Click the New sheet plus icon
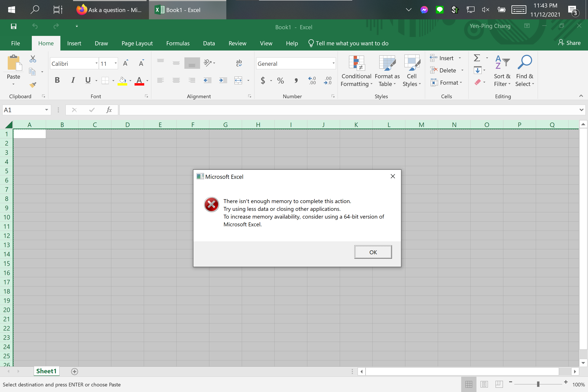588x392 pixels. click(75, 372)
